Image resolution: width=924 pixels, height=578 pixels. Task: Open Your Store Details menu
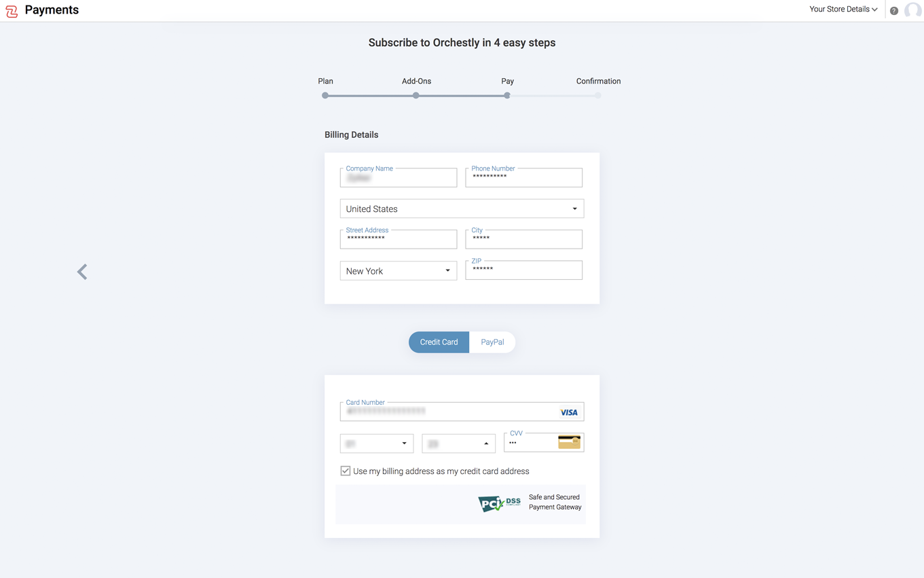point(843,10)
